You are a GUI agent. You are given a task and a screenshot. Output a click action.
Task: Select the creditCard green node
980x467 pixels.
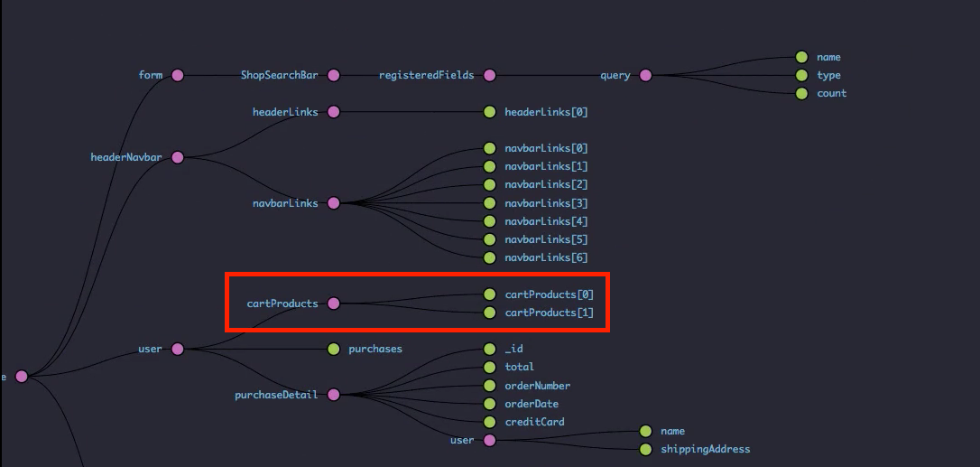point(490,422)
